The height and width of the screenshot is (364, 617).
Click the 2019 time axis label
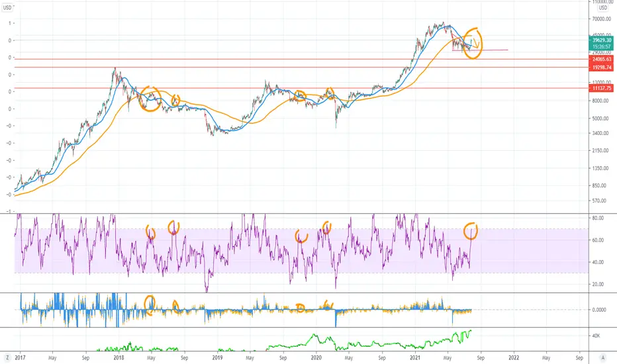coord(217,357)
